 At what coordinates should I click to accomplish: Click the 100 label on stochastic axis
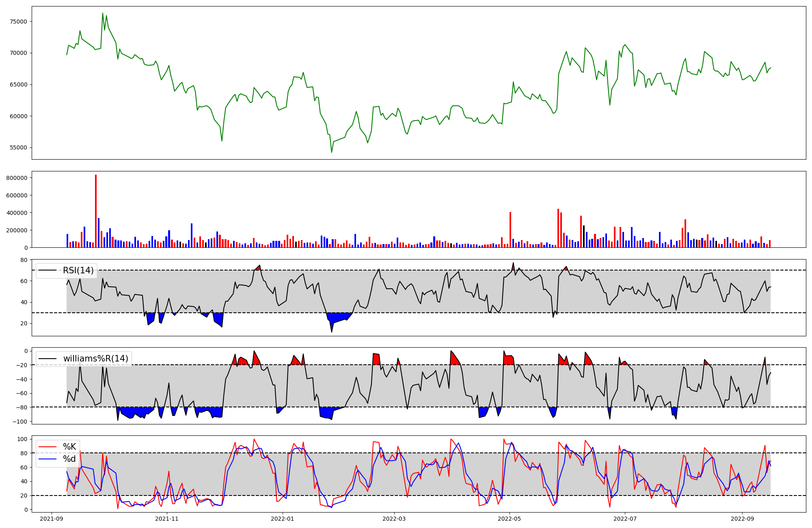(22, 439)
